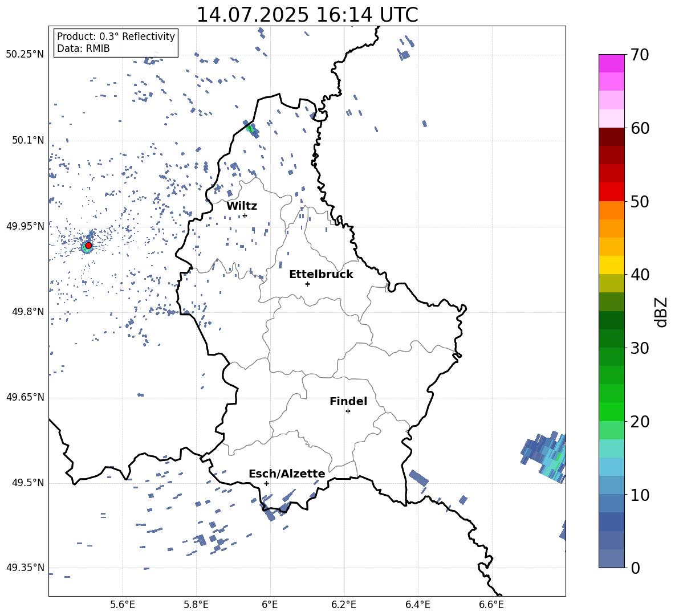
Task: Click the Wiltz city label
Action: coord(242,206)
